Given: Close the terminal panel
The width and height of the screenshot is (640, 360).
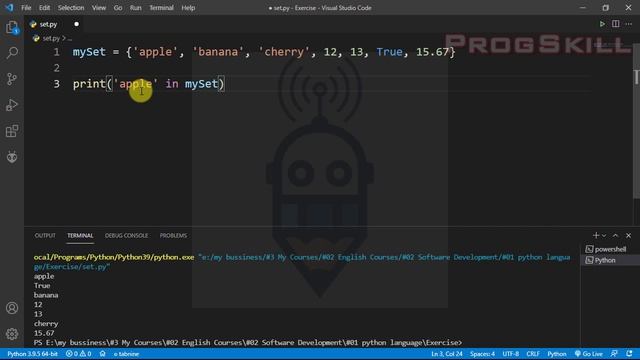Looking at the screenshot, I should pyautogui.click(x=629, y=236).
